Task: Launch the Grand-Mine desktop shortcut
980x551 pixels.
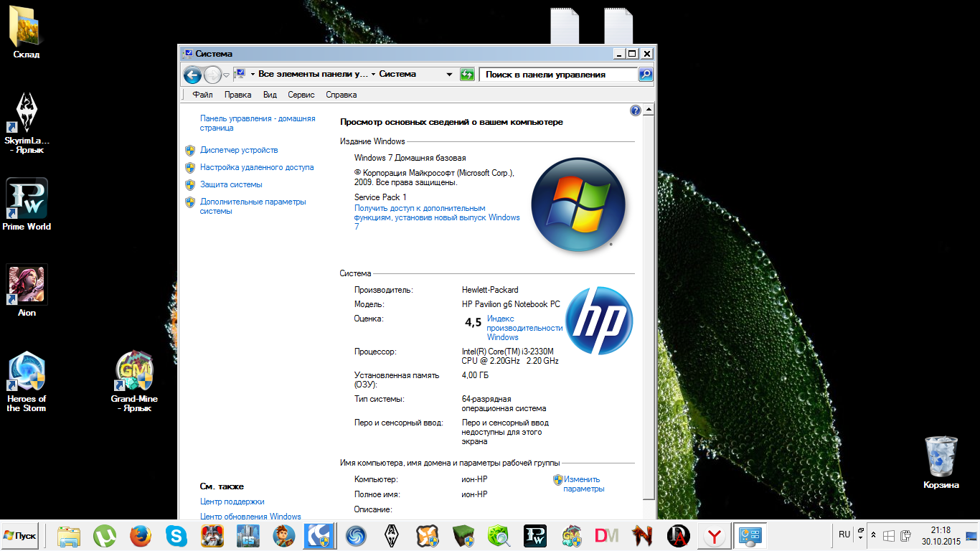Action: coord(134,380)
